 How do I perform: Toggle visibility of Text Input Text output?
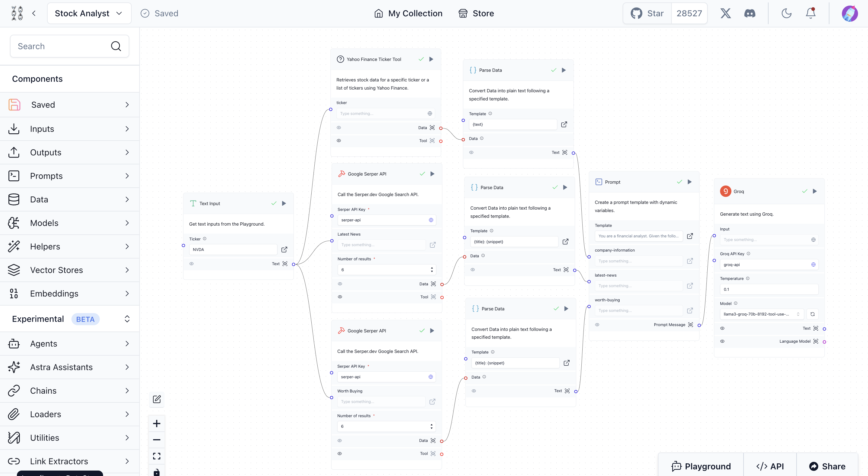pyautogui.click(x=191, y=263)
